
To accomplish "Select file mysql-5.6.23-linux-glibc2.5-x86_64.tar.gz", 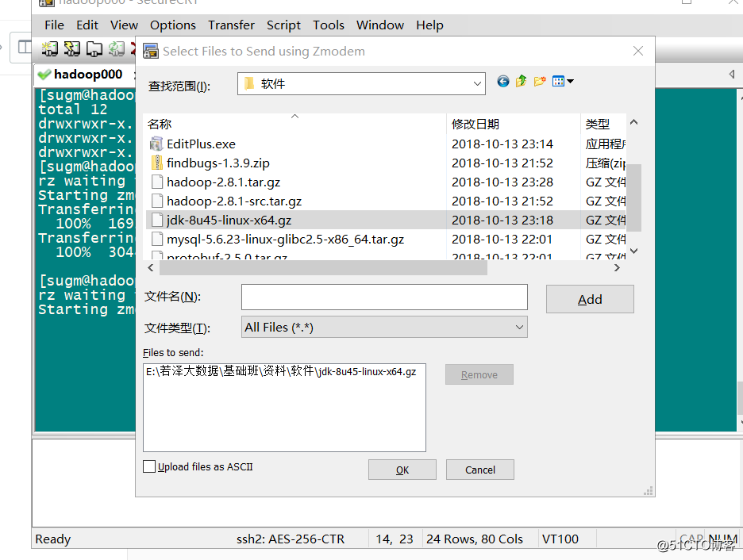I will pos(285,239).
